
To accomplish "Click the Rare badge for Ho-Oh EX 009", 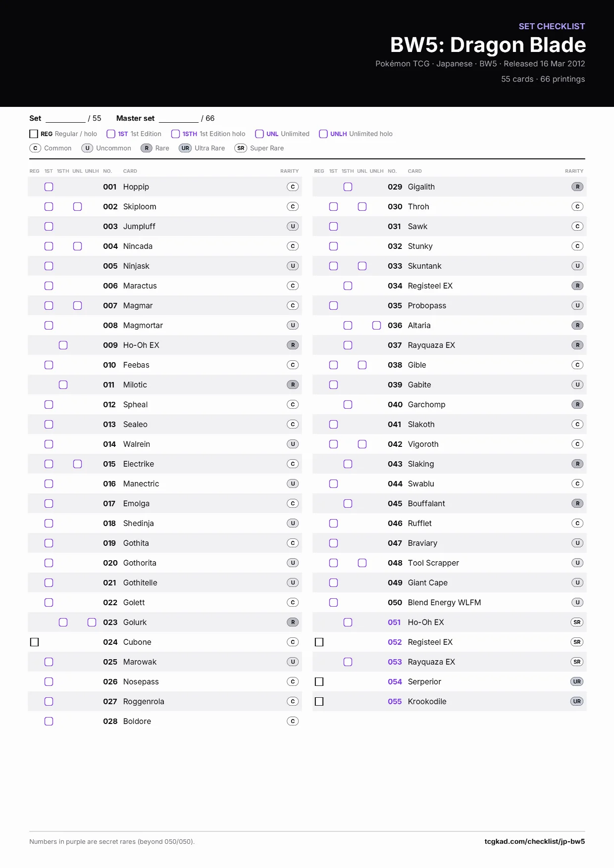I will (x=293, y=345).
